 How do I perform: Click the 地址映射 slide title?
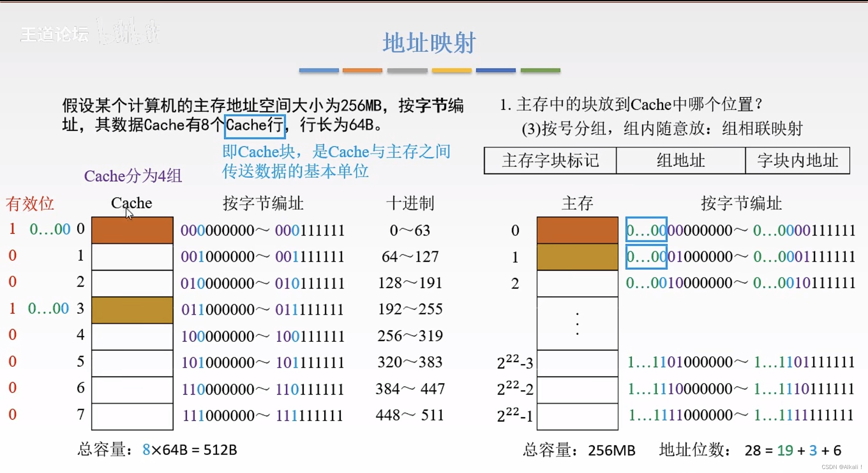pyautogui.click(x=429, y=43)
